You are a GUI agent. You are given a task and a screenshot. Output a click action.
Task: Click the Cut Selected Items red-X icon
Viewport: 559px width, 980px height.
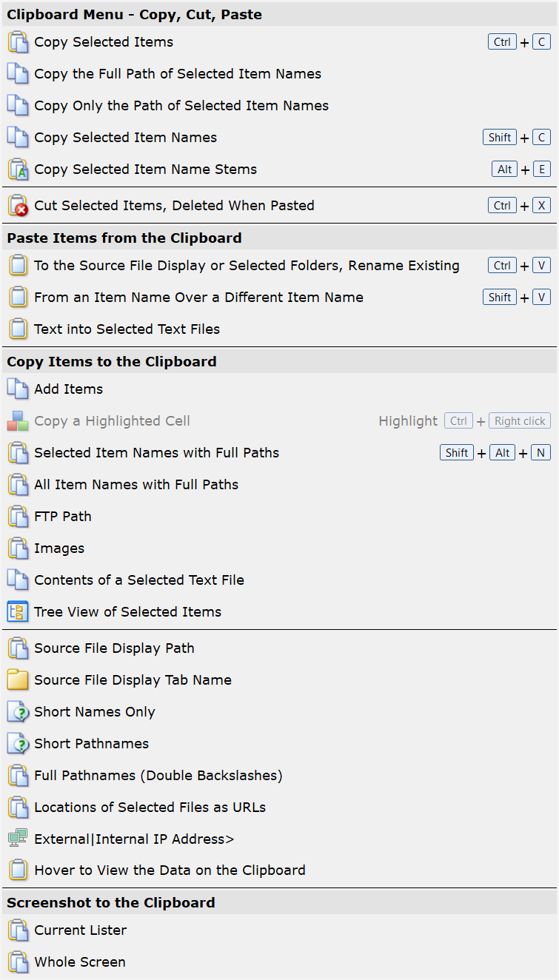point(18,206)
